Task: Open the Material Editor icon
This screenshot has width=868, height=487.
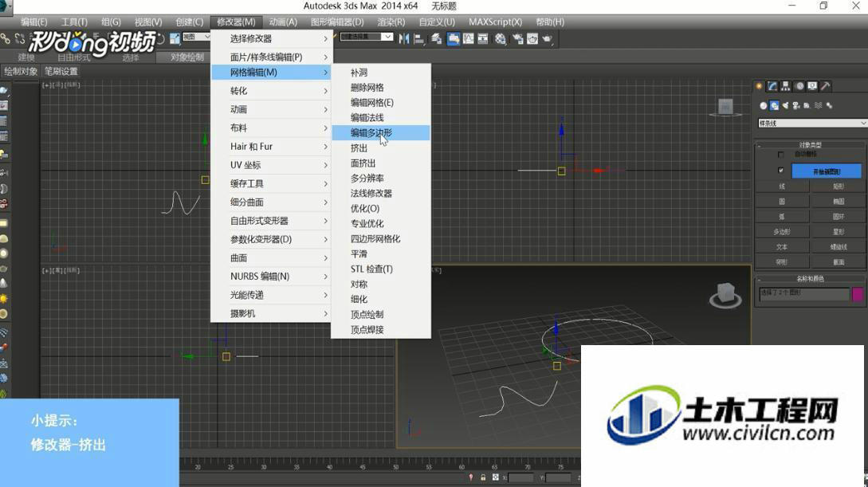Action: tap(501, 39)
